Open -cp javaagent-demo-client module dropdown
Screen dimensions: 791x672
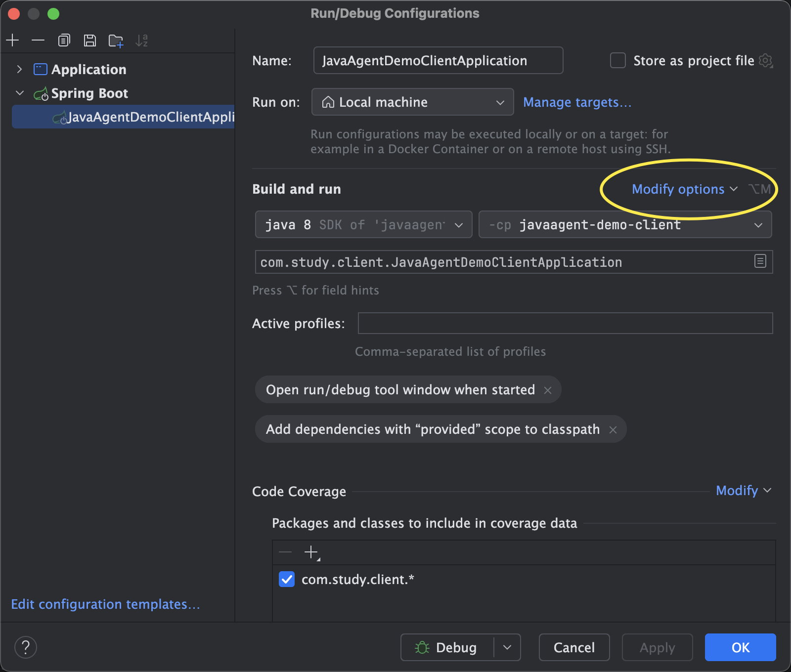pyautogui.click(x=625, y=225)
